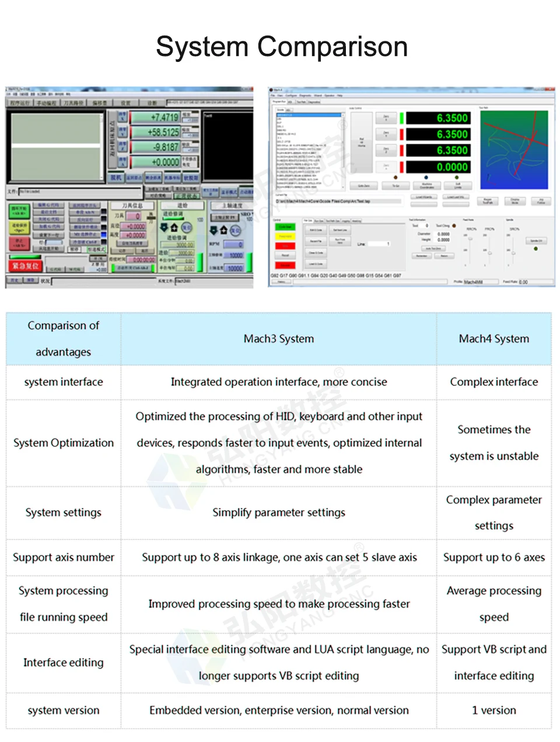This screenshot has width=560, height=742.
Task: Open the Help menu in Mach4 window
Action: pyautogui.click(x=339, y=95)
